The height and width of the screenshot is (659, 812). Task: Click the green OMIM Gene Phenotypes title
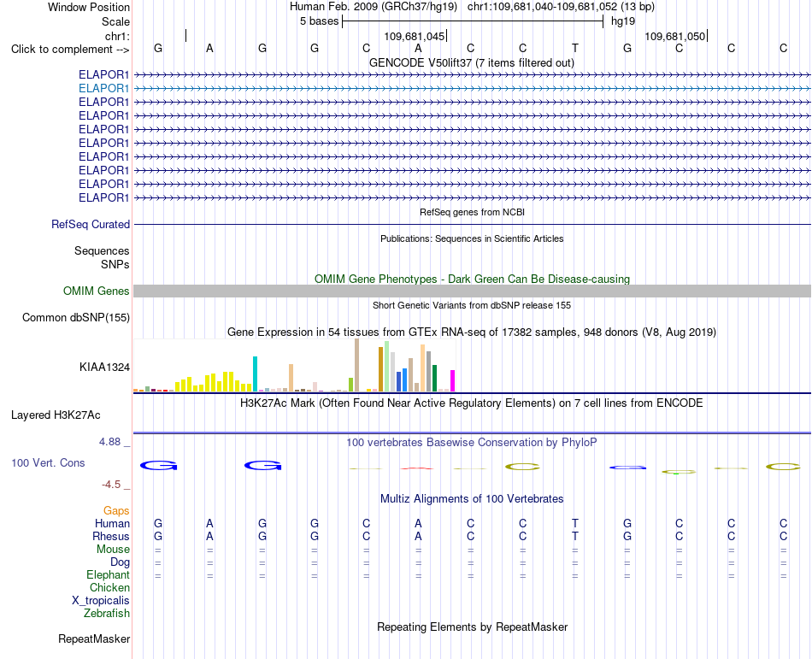(x=472, y=279)
